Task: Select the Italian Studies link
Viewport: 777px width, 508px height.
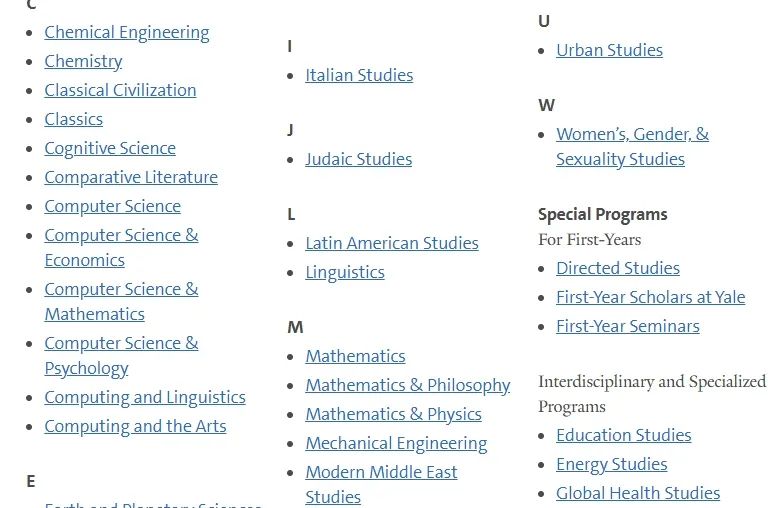Action: [x=359, y=75]
